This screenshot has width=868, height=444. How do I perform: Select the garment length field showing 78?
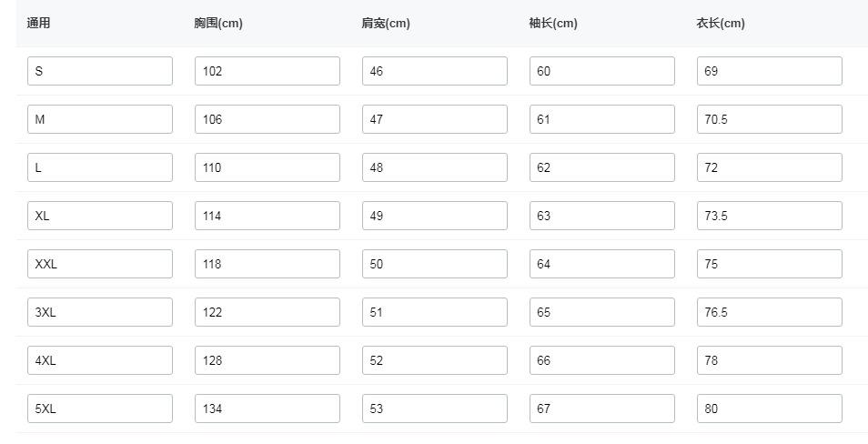(x=770, y=360)
